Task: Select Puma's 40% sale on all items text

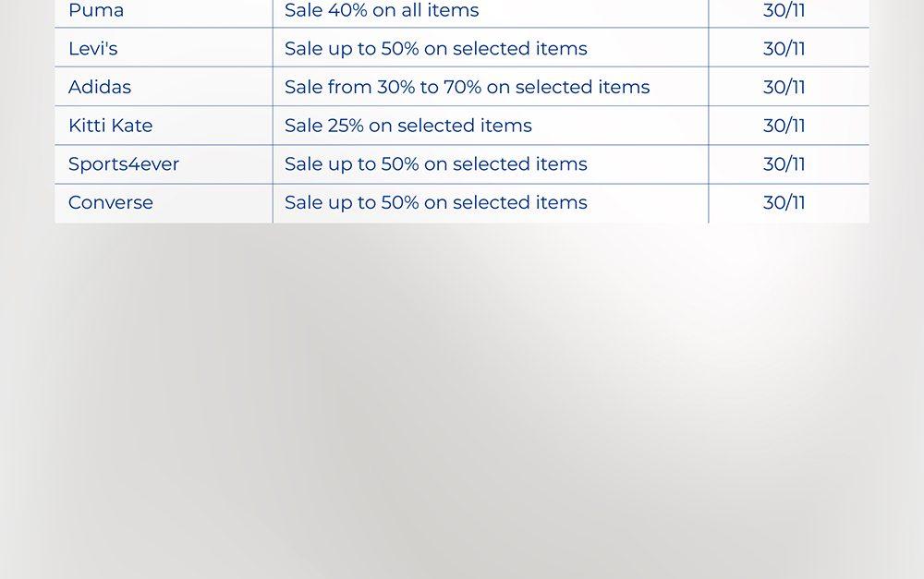Action: (382, 11)
